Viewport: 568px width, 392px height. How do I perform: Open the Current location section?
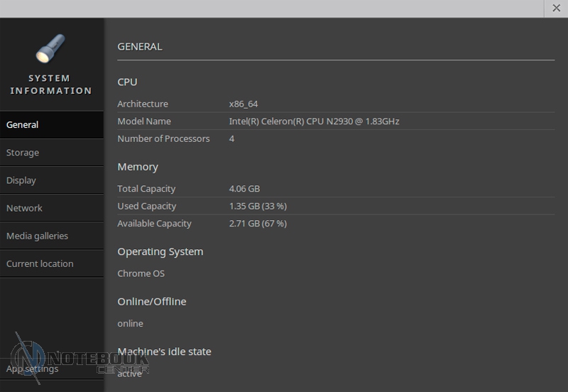51,263
